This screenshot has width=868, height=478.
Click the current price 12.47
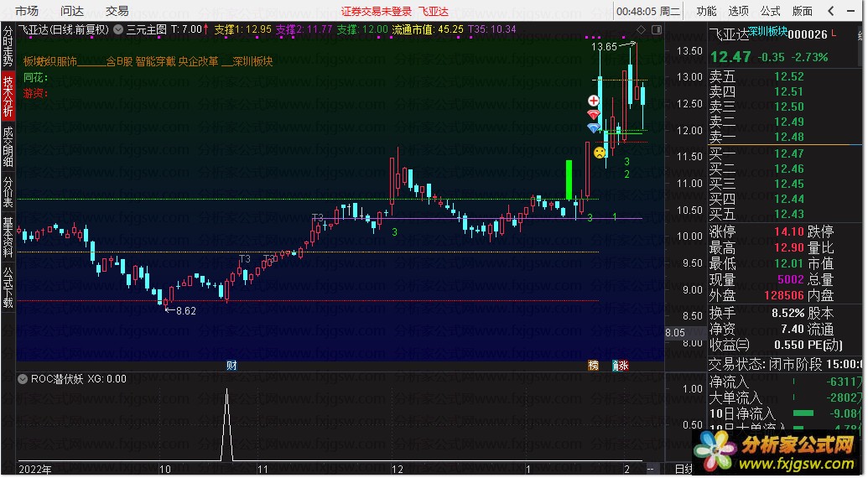click(730, 57)
